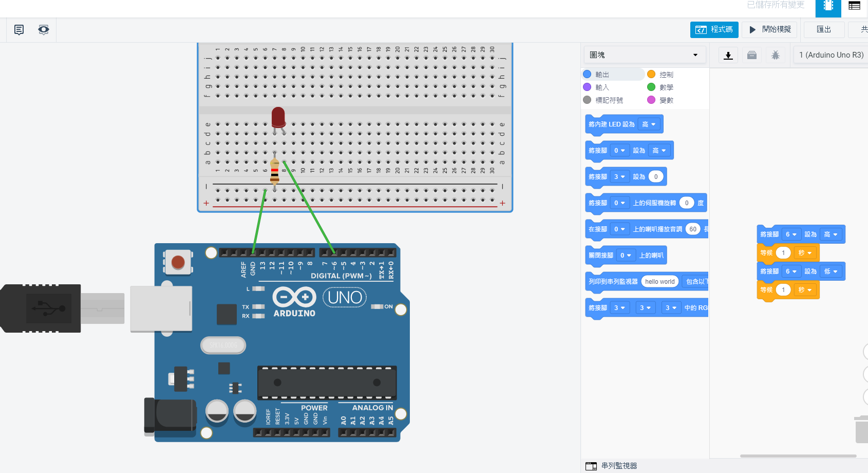Screen dimensions: 868x473
Task: Expand the 圖塊 editor mode dropdown
Action: 644,55
